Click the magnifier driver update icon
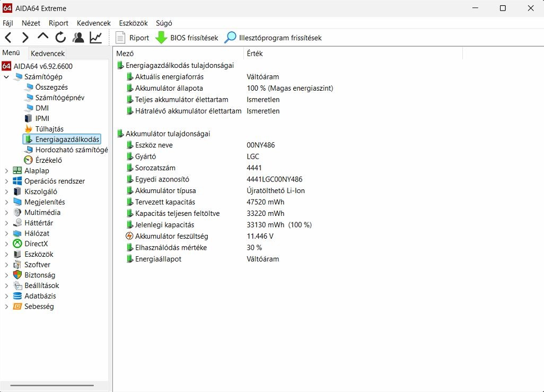Image resolution: width=544 pixels, height=392 pixels. pos(230,38)
